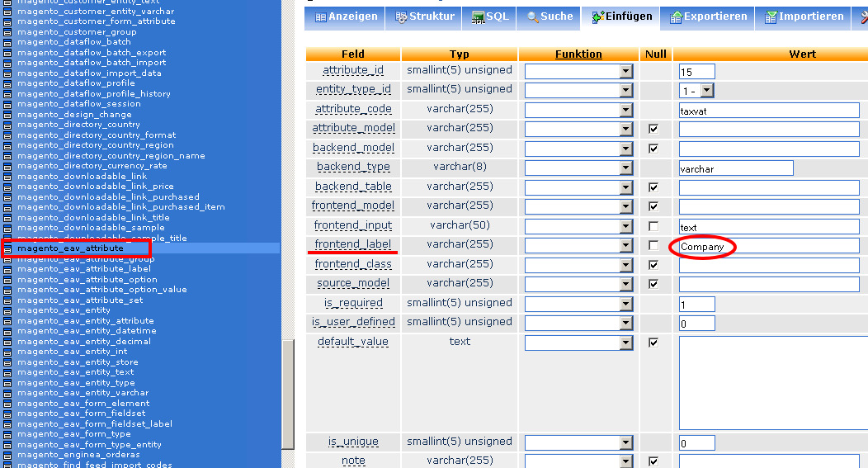The height and width of the screenshot is (468, 868).
Task: Open Funktion dropdown for attribute_code
Action: pos(578,111)
